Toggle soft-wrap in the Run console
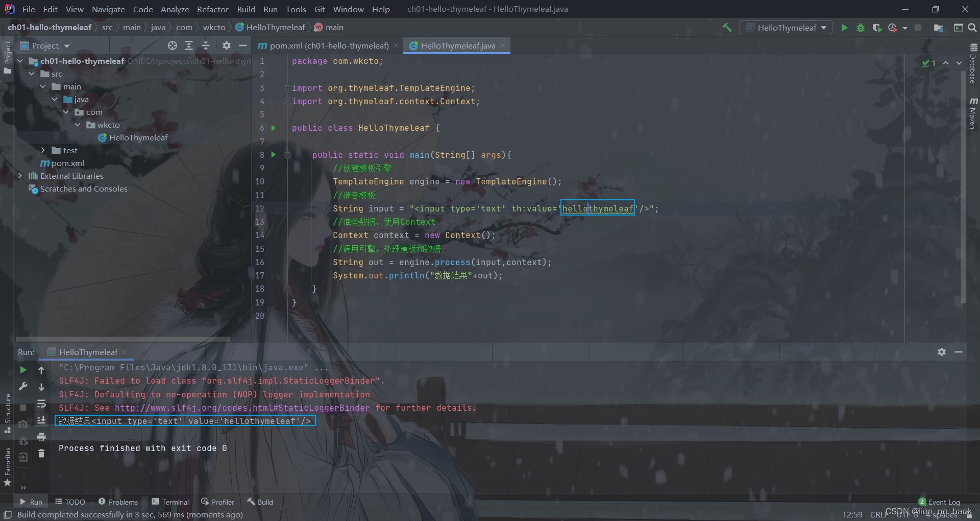 coord(41,404)
